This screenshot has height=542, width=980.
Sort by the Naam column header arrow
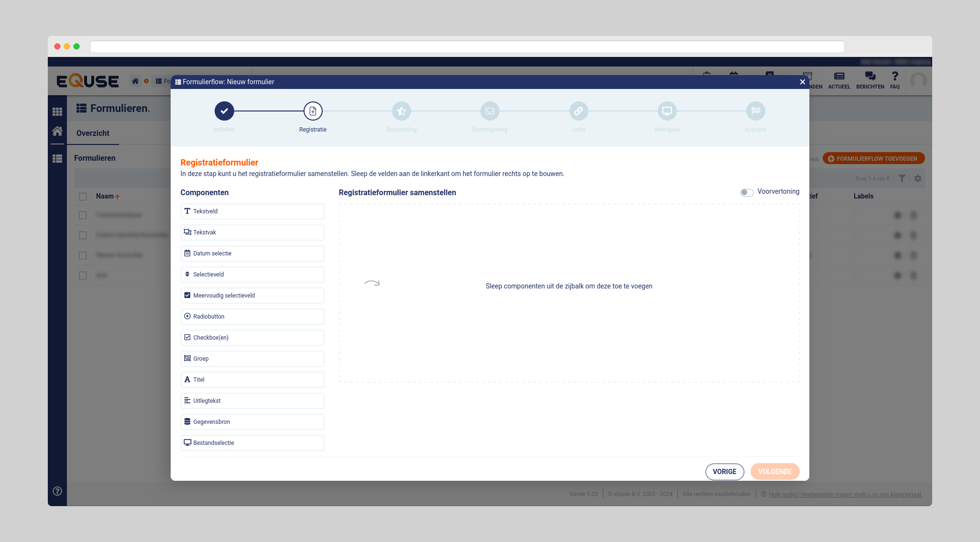(117, 197)
